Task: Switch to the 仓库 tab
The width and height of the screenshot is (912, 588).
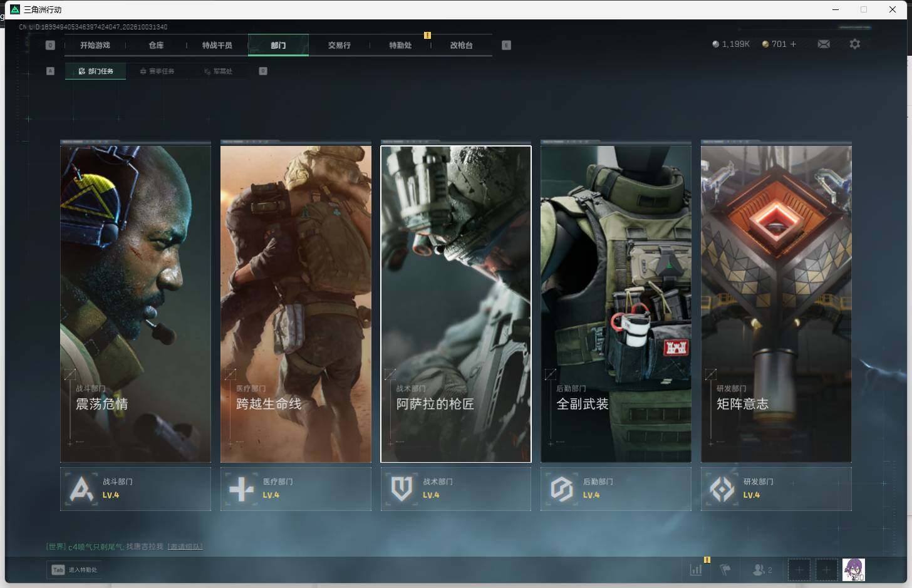Action: (156, 45)
